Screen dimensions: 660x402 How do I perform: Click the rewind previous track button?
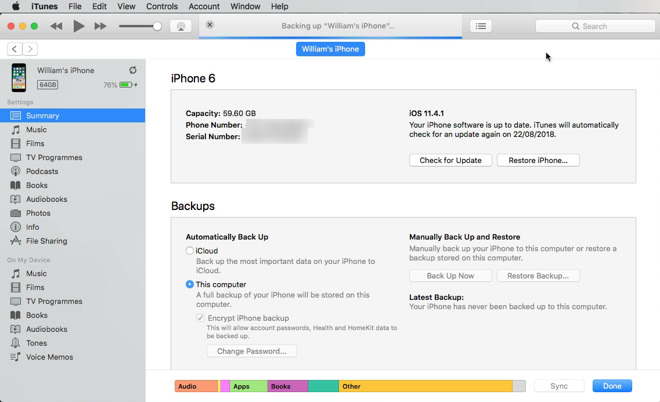56,26
